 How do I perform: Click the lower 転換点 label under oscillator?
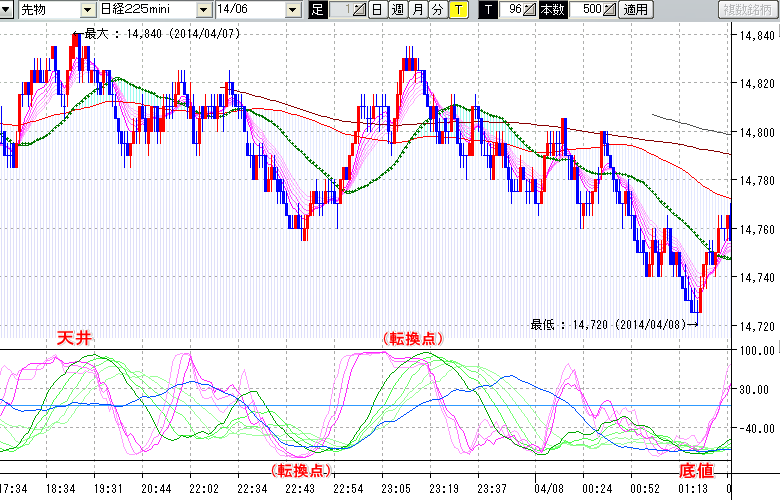(x=301, y=470)
